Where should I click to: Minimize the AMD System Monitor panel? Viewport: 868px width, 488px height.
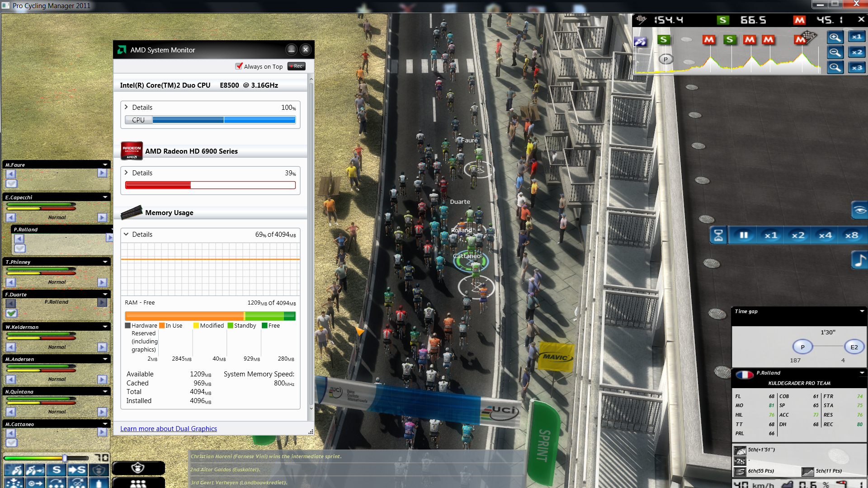[292, 49]
